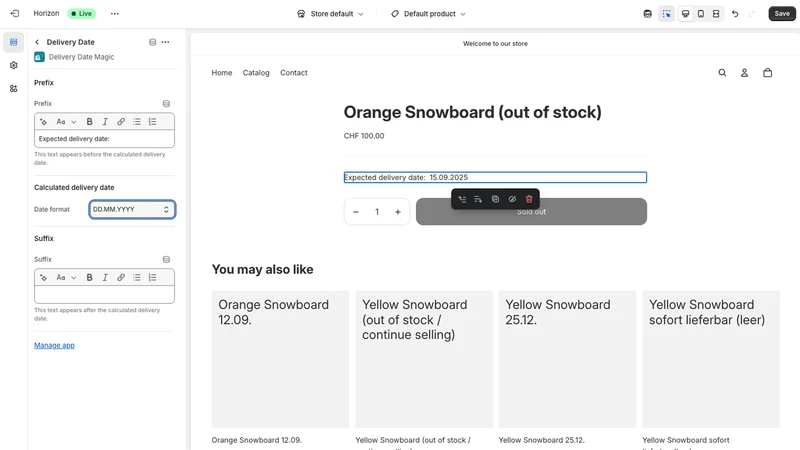The image size is (800, 450).
Task: Click the delete block trash icon
Action: (529, 199)
